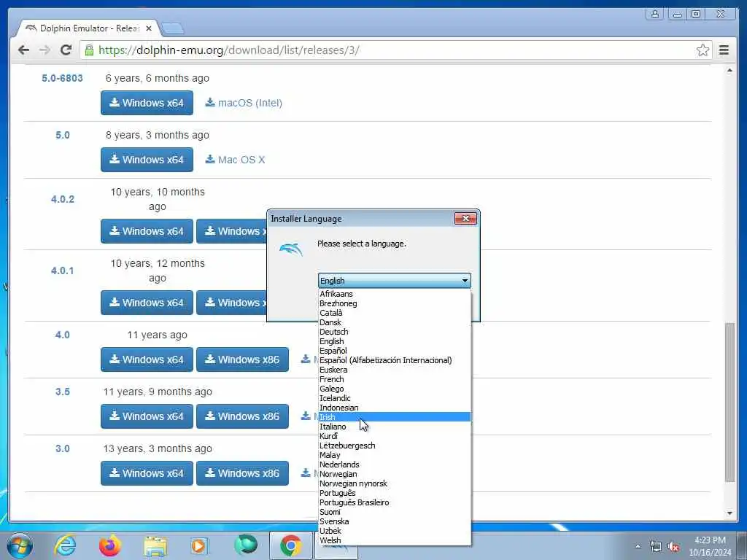Screen dimensions: 747x560
Task: Collapse the English language combo box
Action: [394, 281]
